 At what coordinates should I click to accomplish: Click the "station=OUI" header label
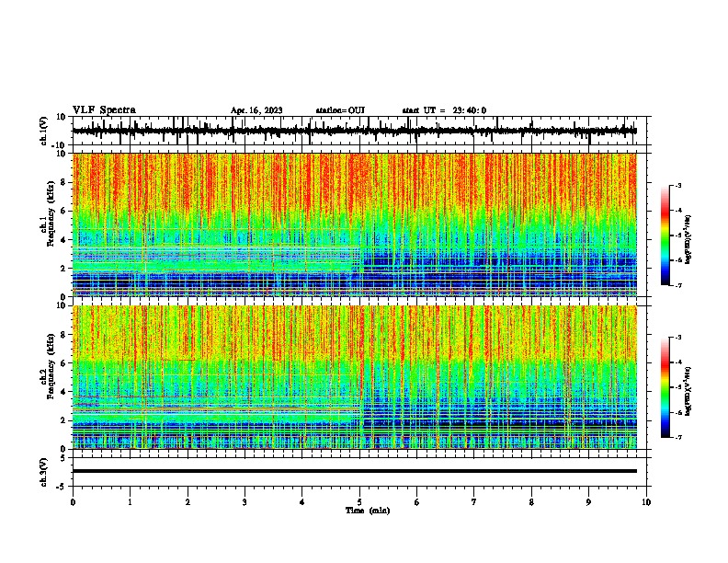(x=340, y=110)
